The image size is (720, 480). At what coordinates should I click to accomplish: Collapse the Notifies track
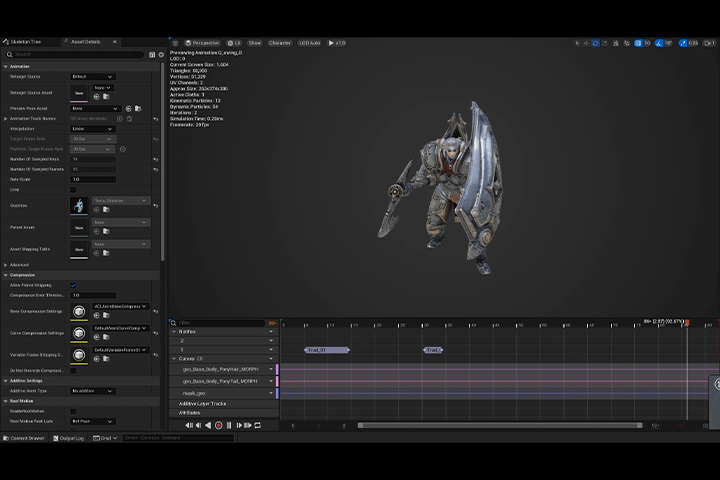(174, 332)
